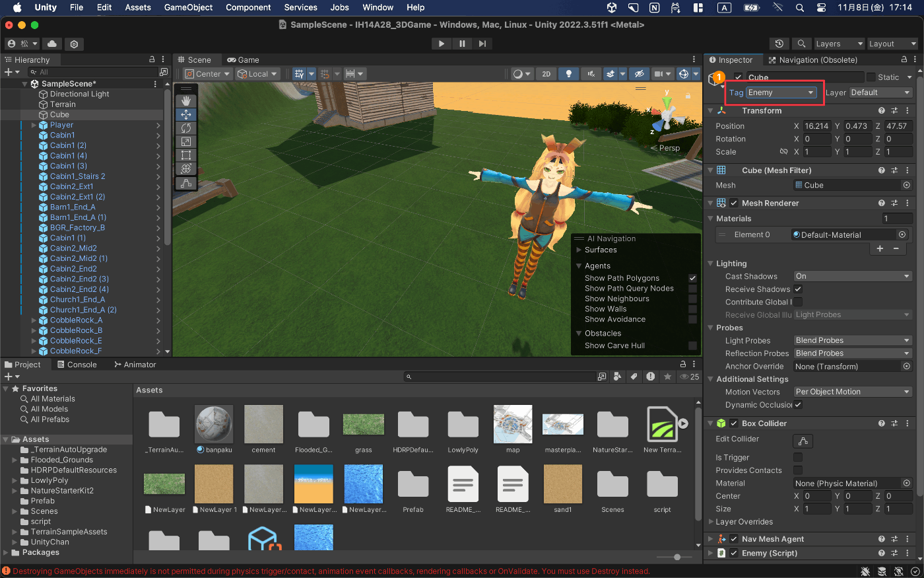Select the Scale tool in Scene overlay
Screen dimensions: 924x578
186,142
